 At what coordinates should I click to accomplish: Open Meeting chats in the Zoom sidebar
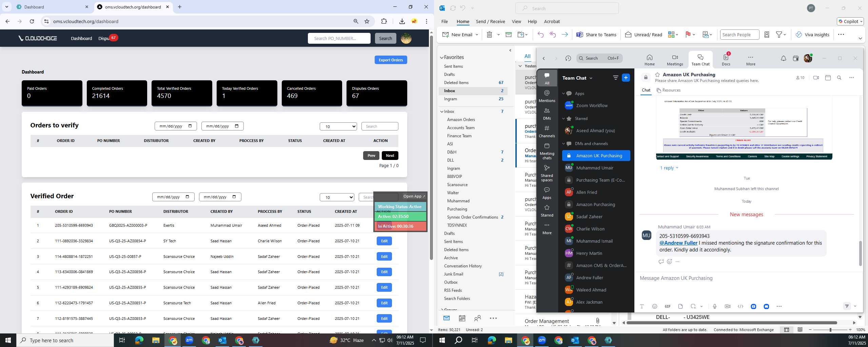click(x=547, y=151)
